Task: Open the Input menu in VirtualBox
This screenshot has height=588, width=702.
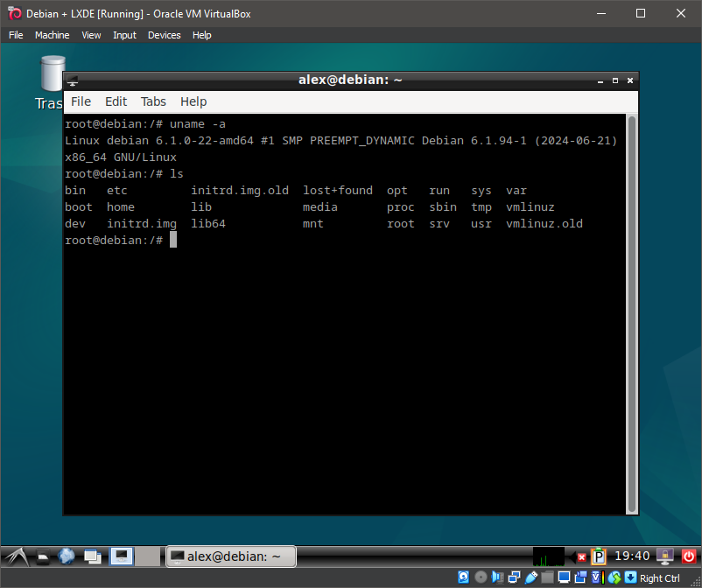Action: pyautogui.click(x=124, y=35)
